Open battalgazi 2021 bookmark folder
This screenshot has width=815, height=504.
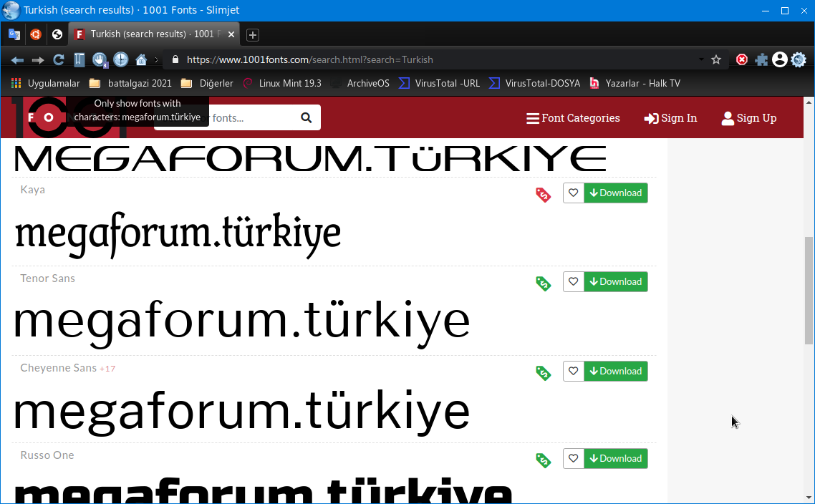[x=130, y=83]
